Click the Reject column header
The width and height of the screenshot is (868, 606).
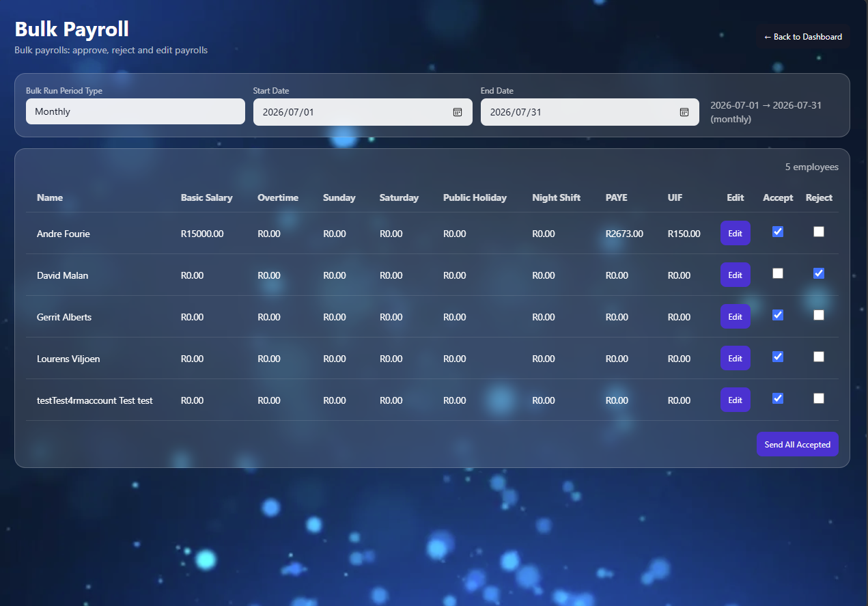pyautogui.click(x=819, y=197)
